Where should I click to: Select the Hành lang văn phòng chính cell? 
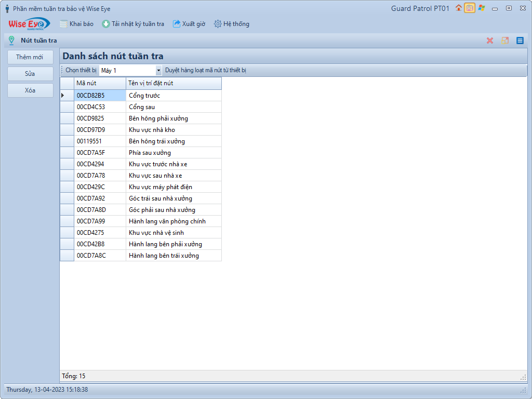click(x=167, y=221)
